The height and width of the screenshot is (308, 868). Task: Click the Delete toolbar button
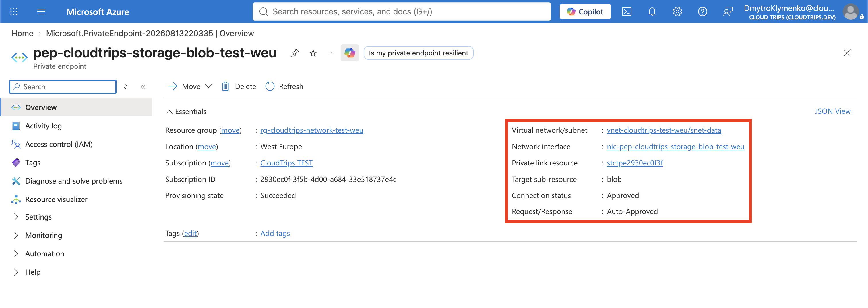point(239,87)
